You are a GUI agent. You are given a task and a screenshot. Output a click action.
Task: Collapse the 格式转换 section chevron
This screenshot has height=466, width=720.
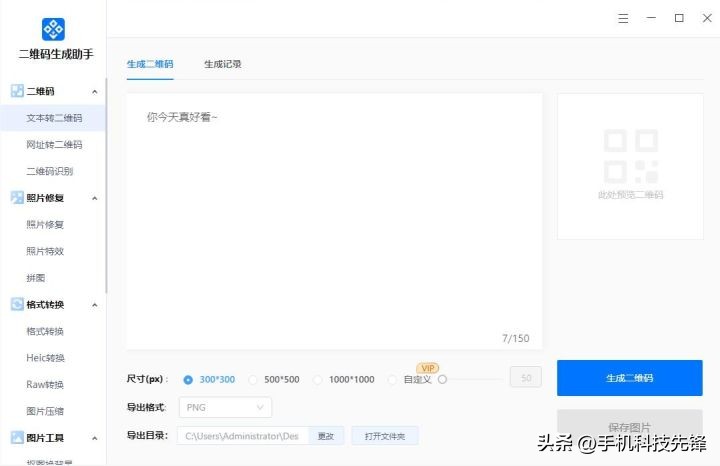coord(95,305)
